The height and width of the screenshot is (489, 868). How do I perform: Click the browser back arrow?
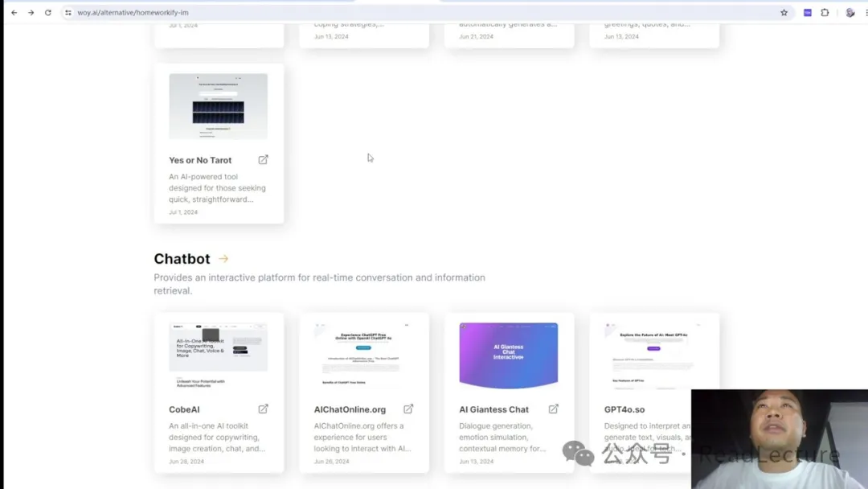[14, 13]
